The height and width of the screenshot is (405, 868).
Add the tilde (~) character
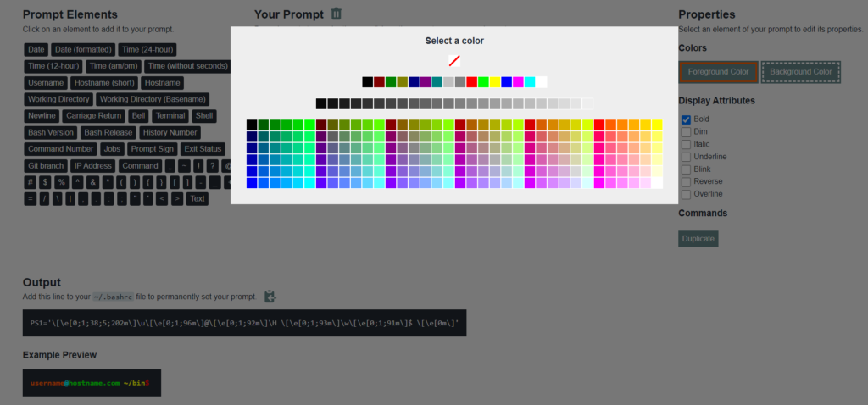(x=184, y=166)
